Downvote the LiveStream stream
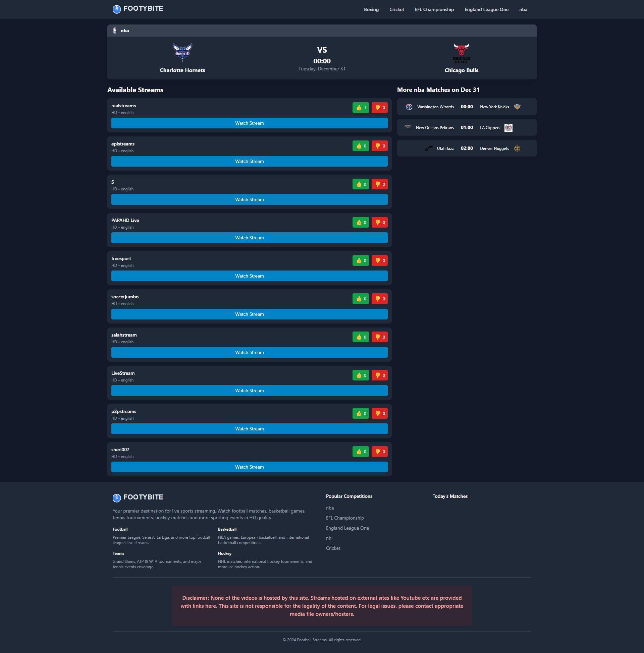The height and width of the screenshot is (653, 644). coord(379,375)
